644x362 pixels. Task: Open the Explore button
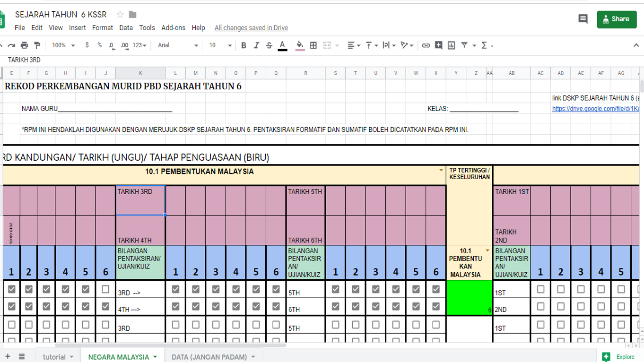pos(618,357)
